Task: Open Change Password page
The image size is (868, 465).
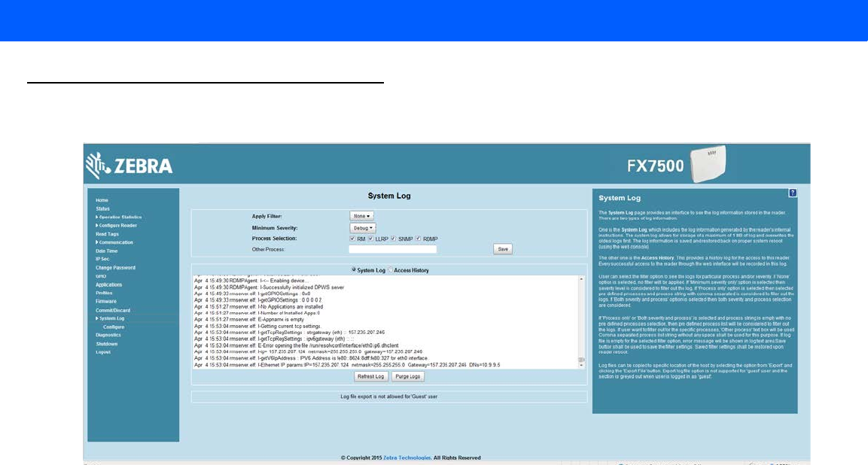Action: (115, 267)
